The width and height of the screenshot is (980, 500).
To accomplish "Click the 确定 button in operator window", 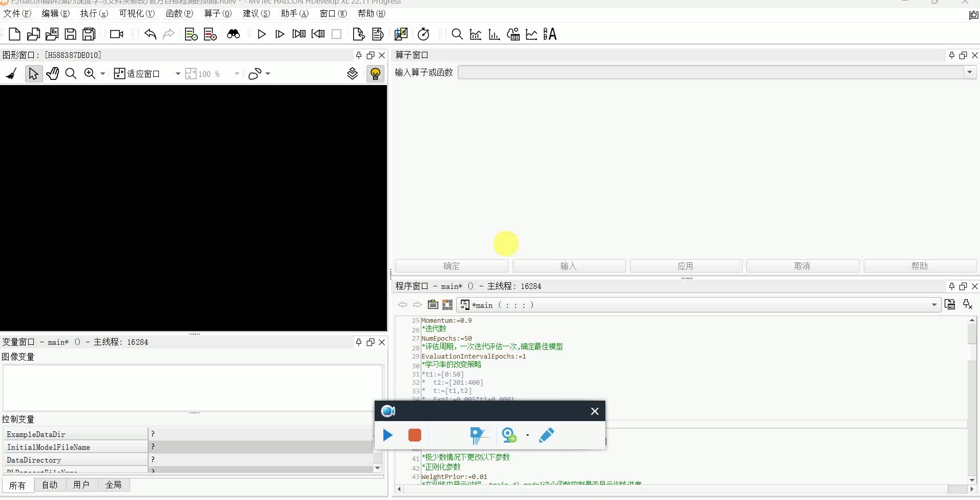I will (451, 266).
